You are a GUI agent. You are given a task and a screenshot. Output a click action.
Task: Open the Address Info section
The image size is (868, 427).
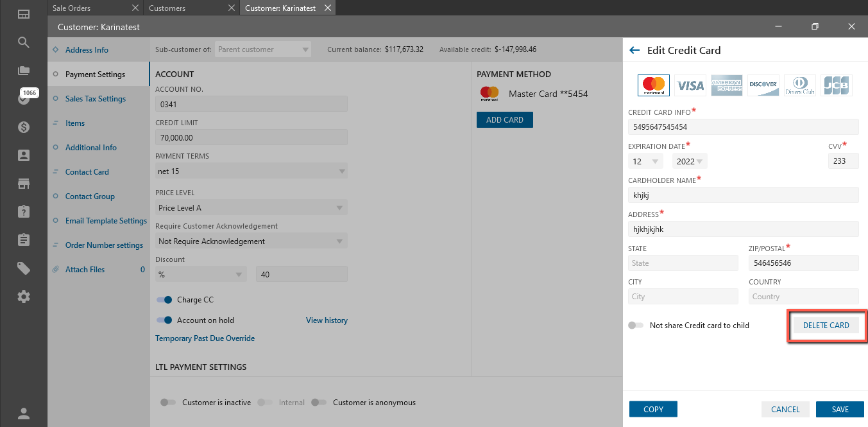(87, 50)
